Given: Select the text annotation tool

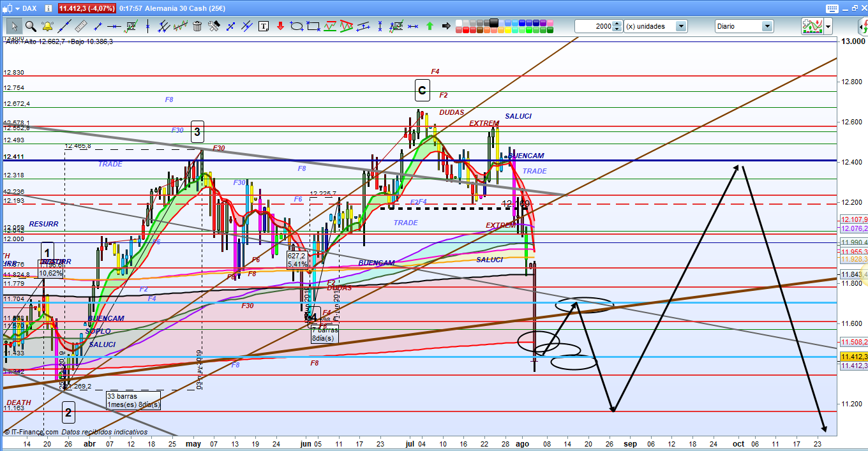Looking at the screenshot, I should (264, 26).
